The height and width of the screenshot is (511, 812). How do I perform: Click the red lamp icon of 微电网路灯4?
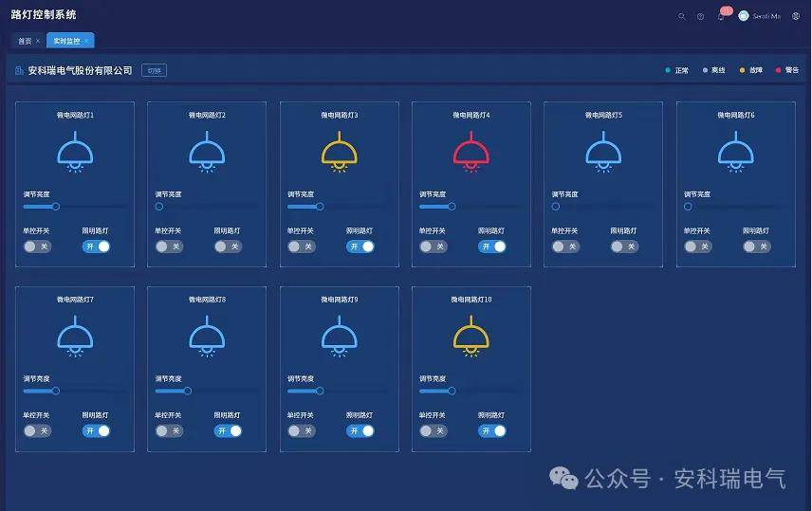click(471, 153)
